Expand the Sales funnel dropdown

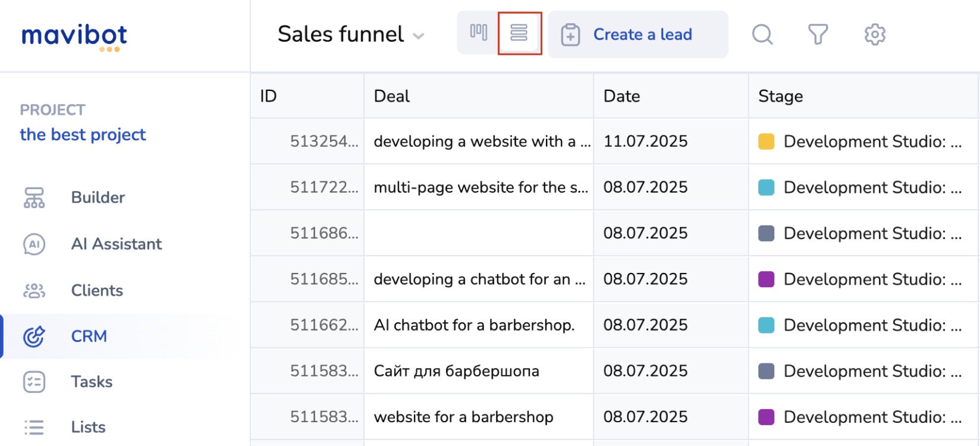pyautogui.click(x=419, y=36)
